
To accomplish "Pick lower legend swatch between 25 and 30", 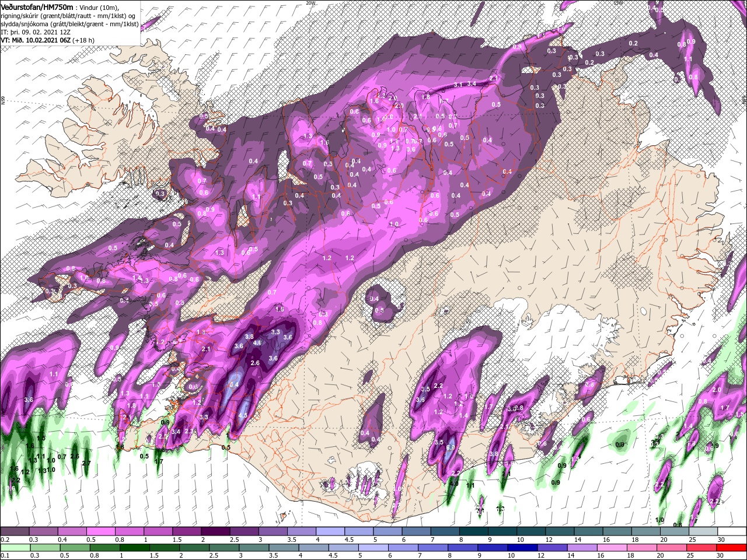I will point(702,548).
